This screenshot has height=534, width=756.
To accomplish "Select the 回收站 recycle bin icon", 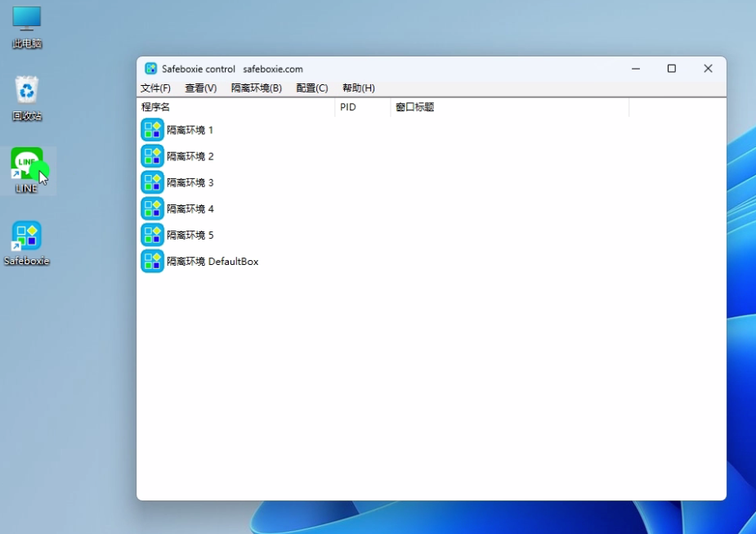I will [27, 98].
